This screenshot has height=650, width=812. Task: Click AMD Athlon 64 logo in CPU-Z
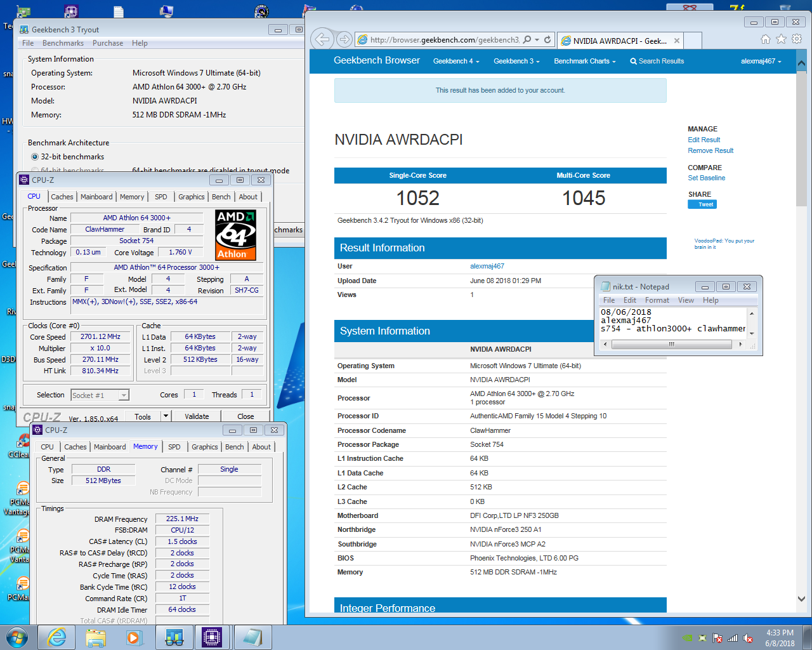(235, 235)
